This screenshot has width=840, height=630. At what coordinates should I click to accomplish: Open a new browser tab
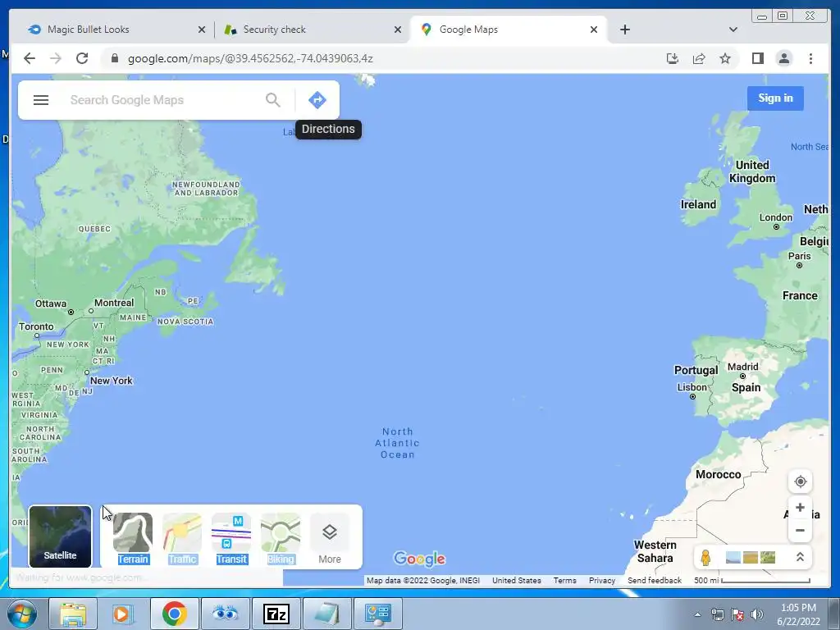624,30
